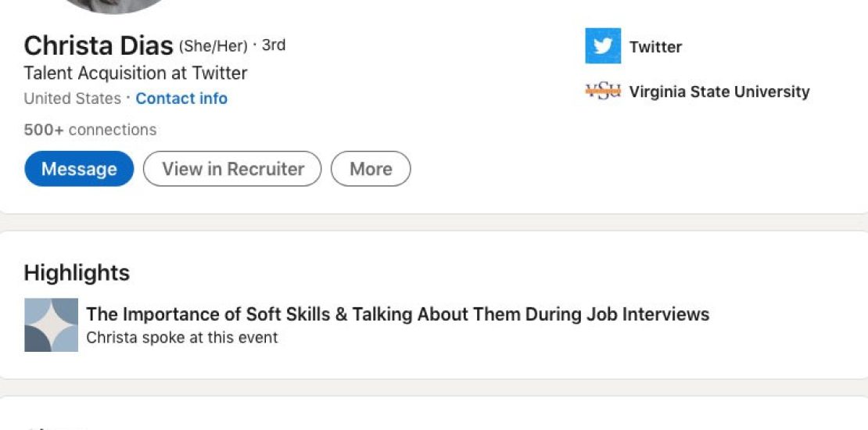Viewport: 868px width, 430px height.
Task: Click the Virginia State University logo
Action: pyautogui.click(x=603, y=91)
